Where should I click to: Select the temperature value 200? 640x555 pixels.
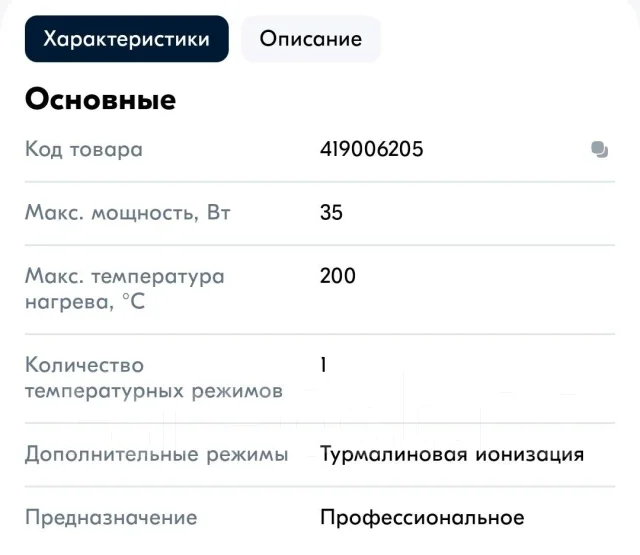[338, 276]
